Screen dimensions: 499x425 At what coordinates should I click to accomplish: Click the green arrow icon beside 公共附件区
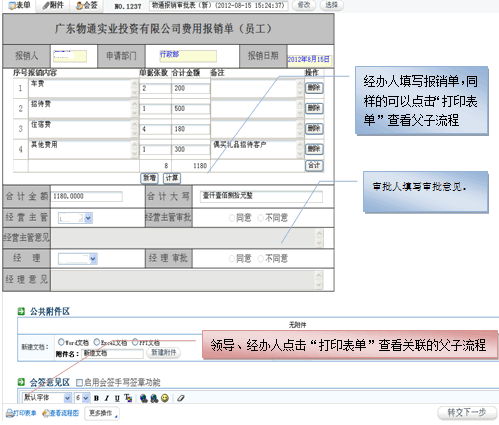pos(21,312)
